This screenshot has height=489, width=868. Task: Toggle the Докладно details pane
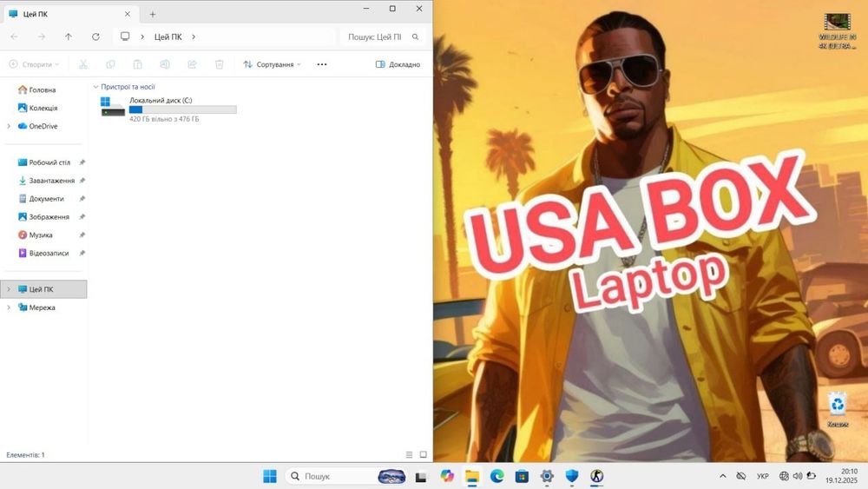tap(398, 64)
